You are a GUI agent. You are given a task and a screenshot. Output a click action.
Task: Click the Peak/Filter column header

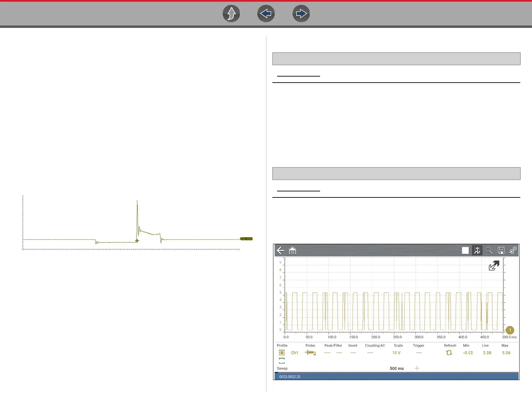point(333,346)
